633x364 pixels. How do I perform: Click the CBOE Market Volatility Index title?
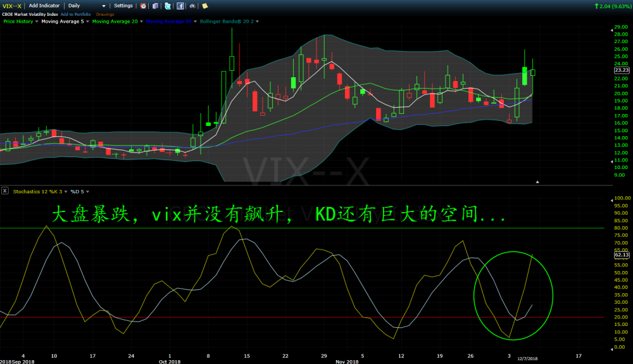30,14
